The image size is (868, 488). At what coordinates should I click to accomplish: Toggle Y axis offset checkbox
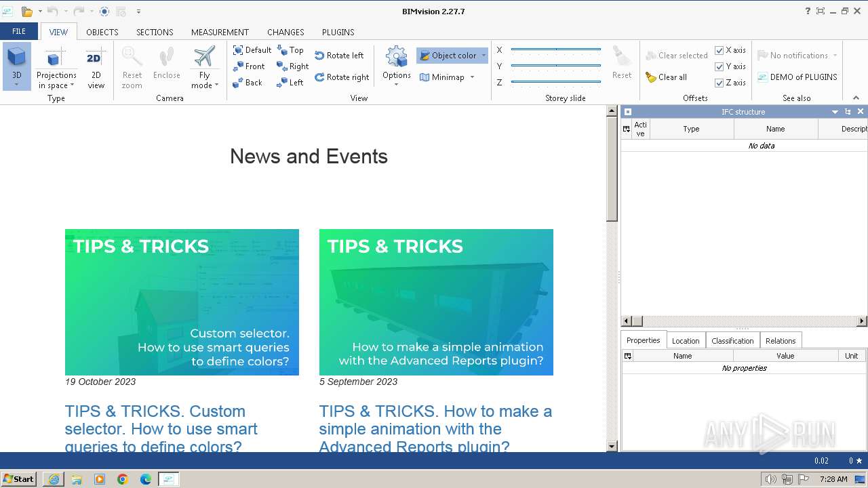click(719, 66)
